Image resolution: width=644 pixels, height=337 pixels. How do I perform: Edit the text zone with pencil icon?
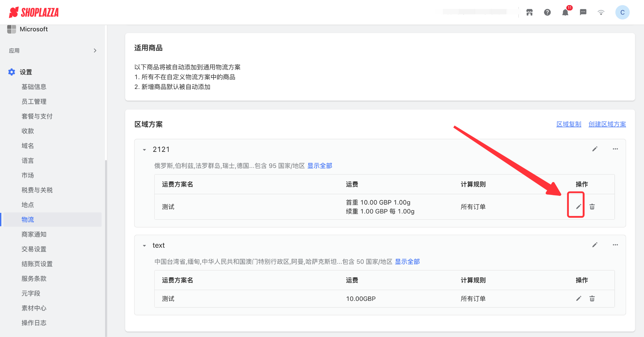(x=595, y=245)
